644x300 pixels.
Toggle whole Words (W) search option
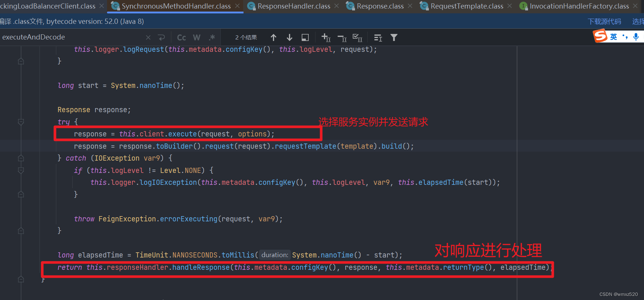[197, 38]
